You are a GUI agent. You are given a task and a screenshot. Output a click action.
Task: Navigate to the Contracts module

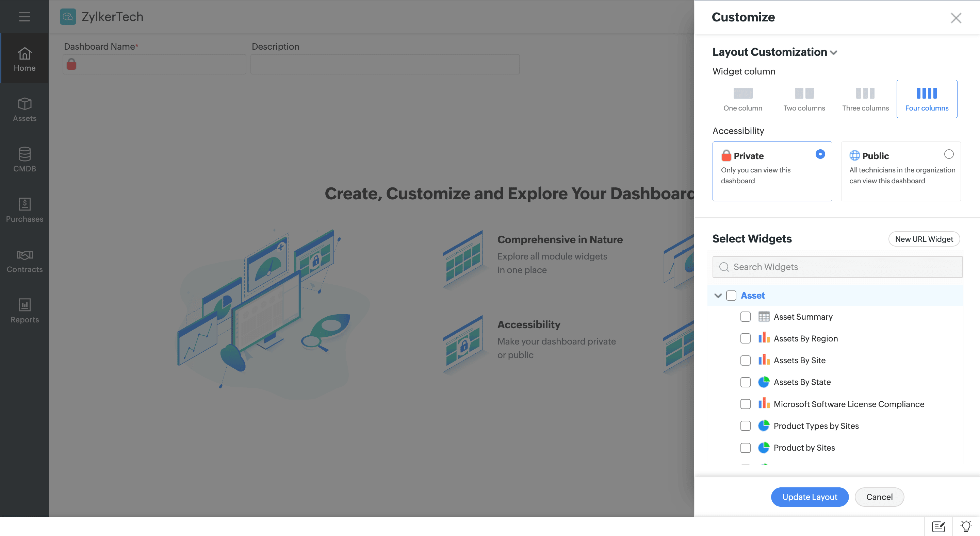(x=24, y=261)
